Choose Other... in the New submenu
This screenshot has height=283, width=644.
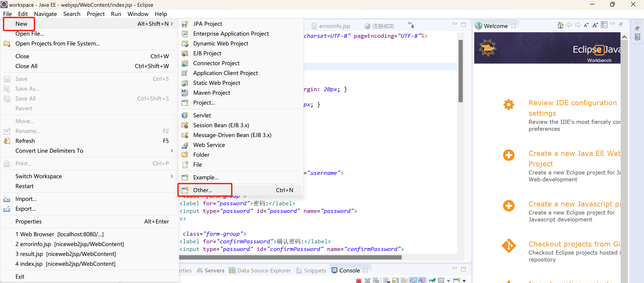(202, 190)
